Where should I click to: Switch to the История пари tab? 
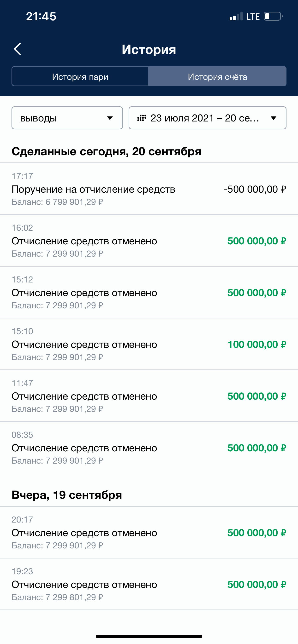point(80,76)
